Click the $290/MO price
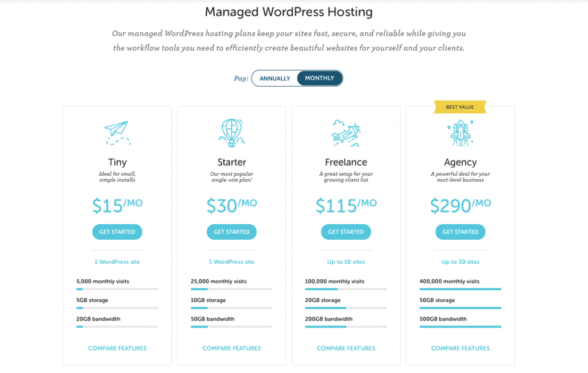 pyautogui.click(x=461, y=205)
